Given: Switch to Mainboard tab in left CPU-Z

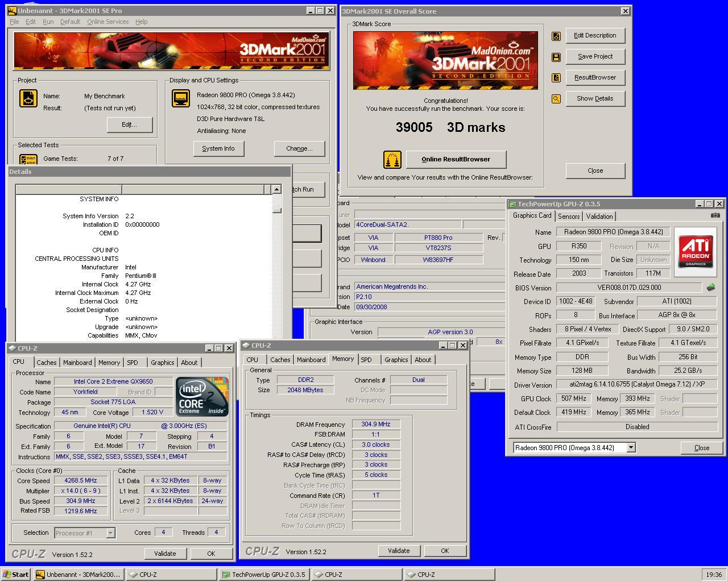Looking at the screenshot, I should point(77,363).
